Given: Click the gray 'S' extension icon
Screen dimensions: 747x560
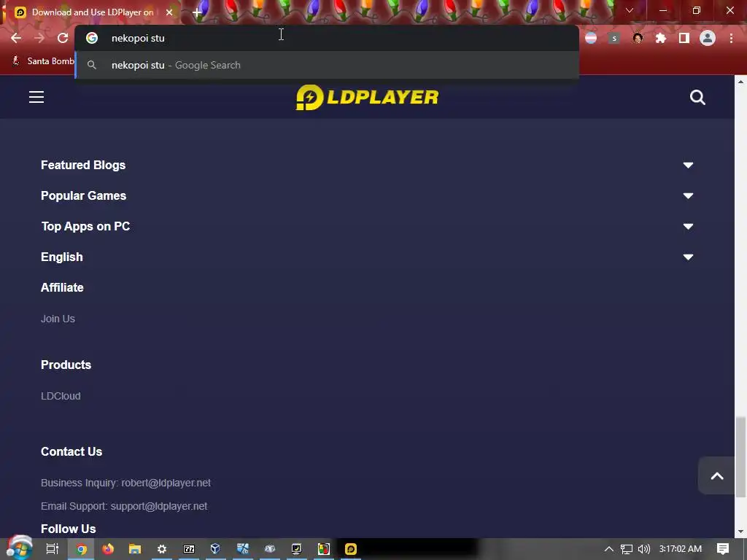Looking at the screenshot, I should [614, 38].
